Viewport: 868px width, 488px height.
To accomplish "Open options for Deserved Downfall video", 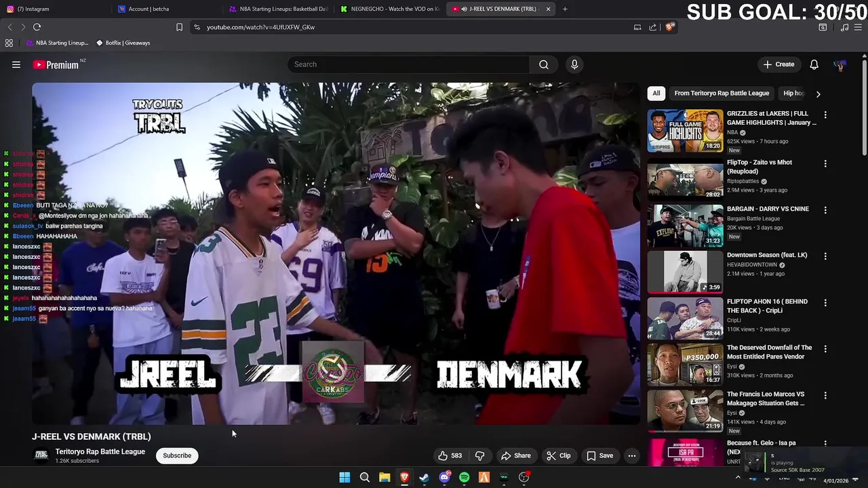I will (825, 349).
